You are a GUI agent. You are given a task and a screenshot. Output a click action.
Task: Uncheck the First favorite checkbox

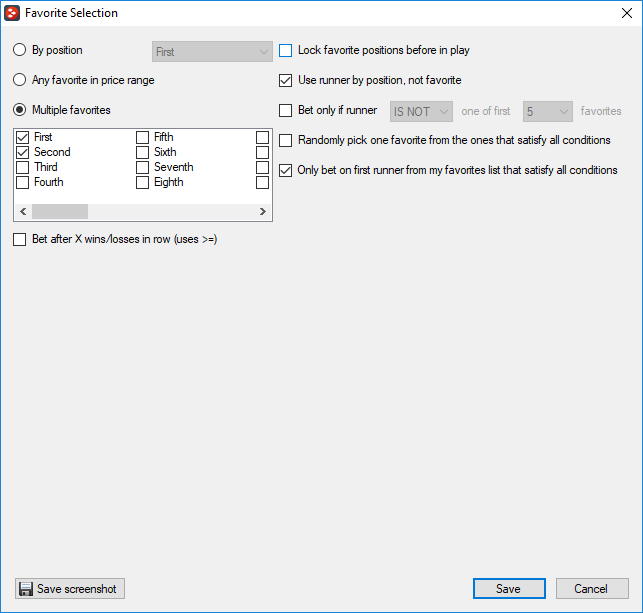(x=23, y=137)
